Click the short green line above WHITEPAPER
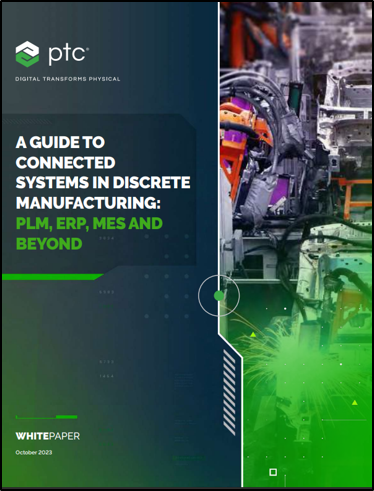The width and height of the screenshot is (374, 491). point(47,417)
